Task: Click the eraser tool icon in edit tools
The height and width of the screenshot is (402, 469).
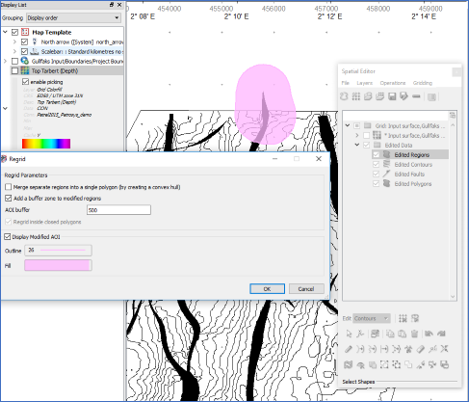Action: click(421, 349)
